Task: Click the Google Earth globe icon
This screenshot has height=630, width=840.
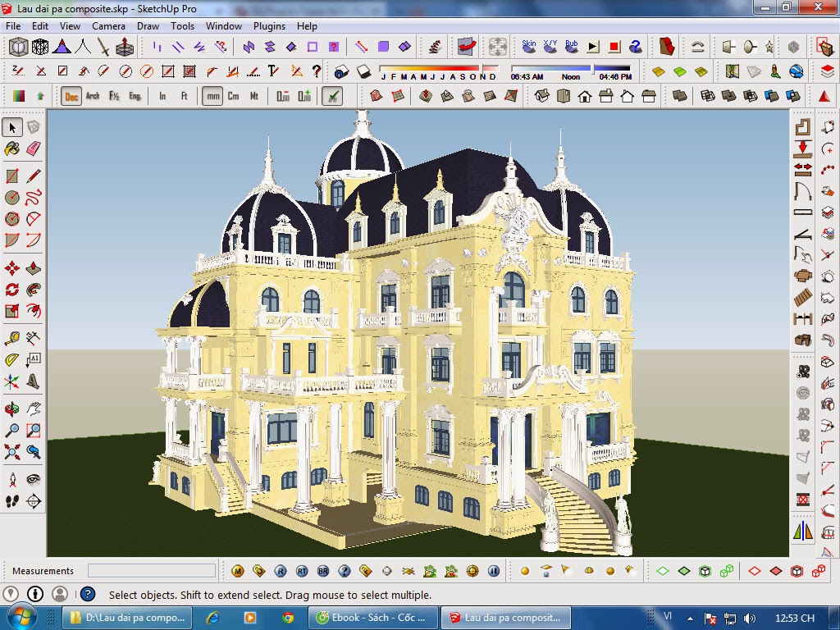Action: pos(796,71)
